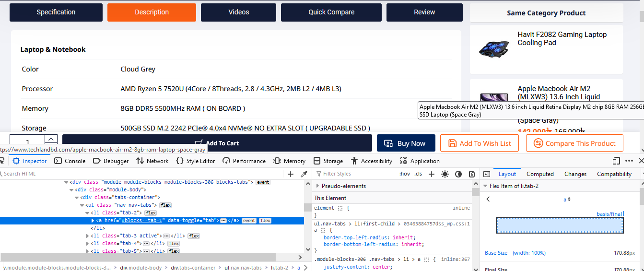Open the Videos product tab

coord(239,12)
